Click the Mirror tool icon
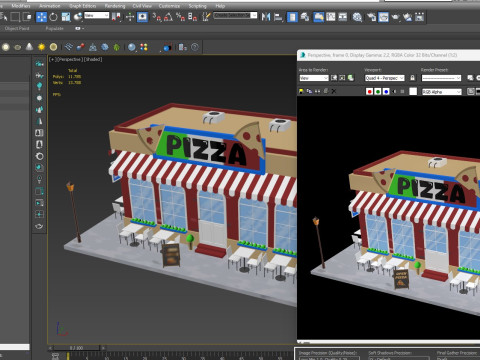Viewport: 480px width, 360px height. [x=266, y=17]
